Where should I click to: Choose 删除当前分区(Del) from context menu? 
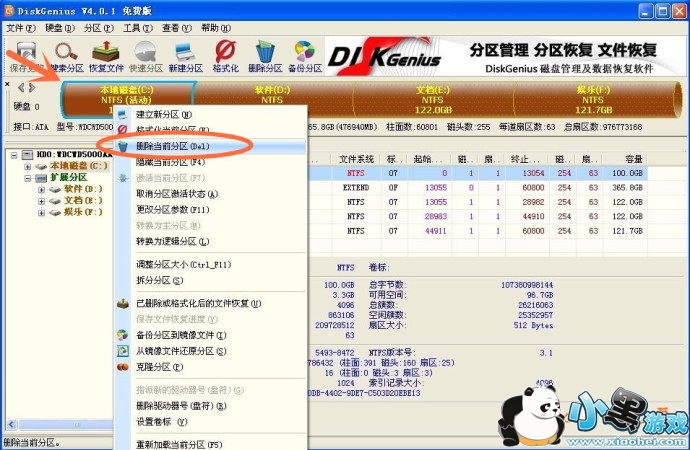(x=172, y=146)
